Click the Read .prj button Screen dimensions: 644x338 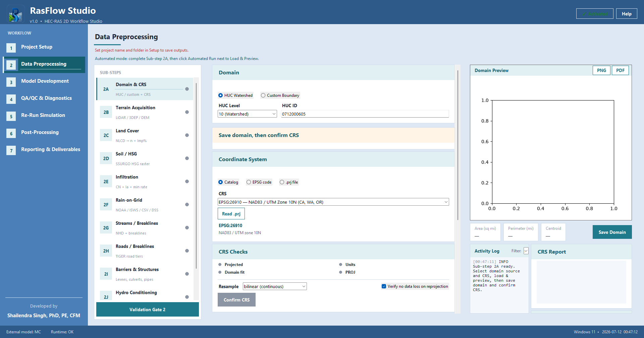231,214
